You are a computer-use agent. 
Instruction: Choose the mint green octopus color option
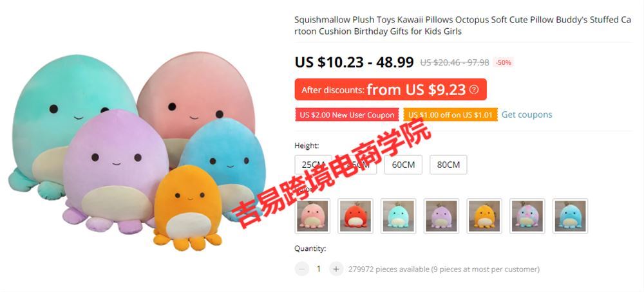click(399, 216)
